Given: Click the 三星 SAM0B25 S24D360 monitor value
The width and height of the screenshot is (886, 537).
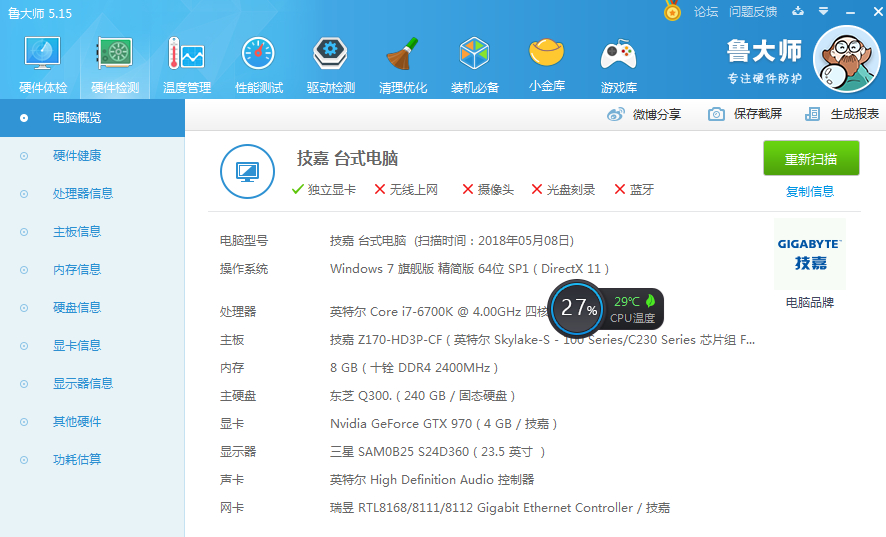Looking at the screenshot, I should 437,452.
